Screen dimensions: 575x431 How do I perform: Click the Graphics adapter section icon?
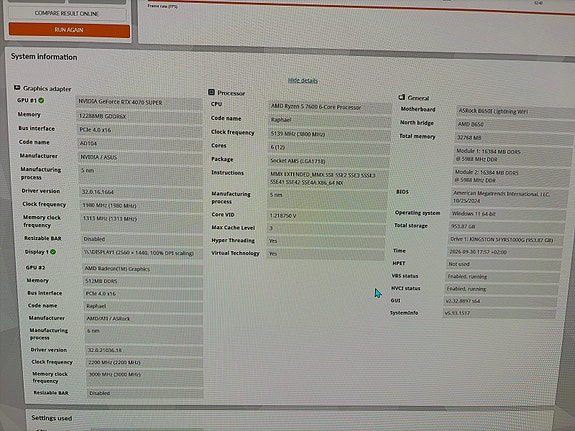pos(17,88)
